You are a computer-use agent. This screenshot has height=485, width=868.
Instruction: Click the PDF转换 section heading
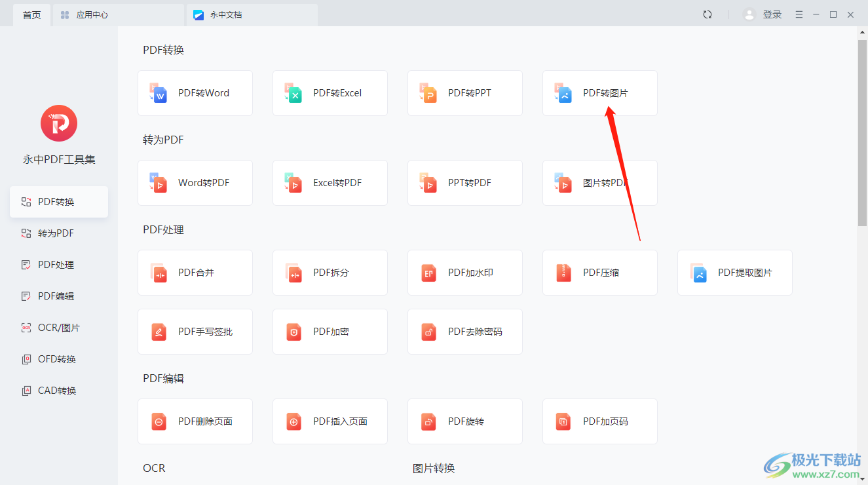tap(164, 50)
